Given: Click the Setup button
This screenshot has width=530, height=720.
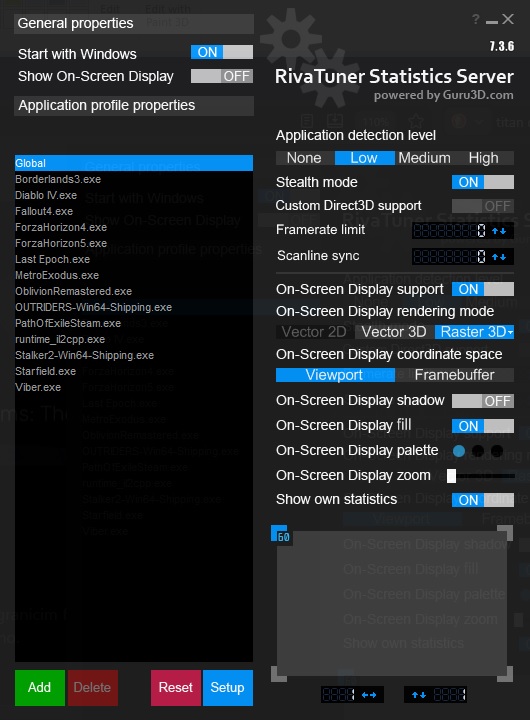Looking at the screenshot, I should coord(227,687).
